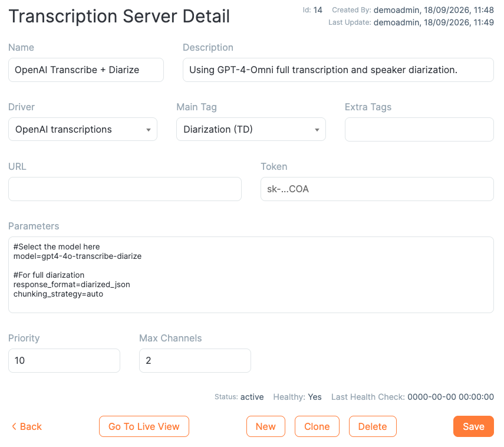This screenshot has width=504, height=447.
Task: Click the Token label
Action: pos(274,166)
